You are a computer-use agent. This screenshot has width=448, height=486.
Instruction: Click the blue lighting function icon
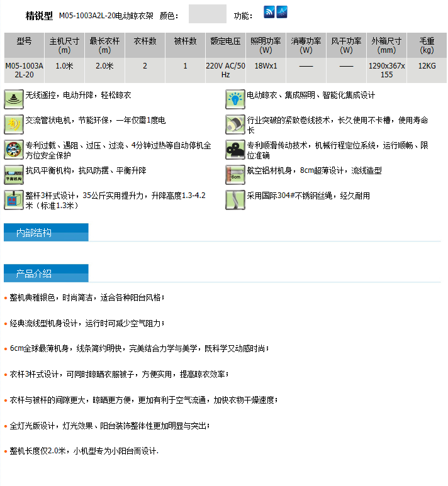(x=282, y=12)
